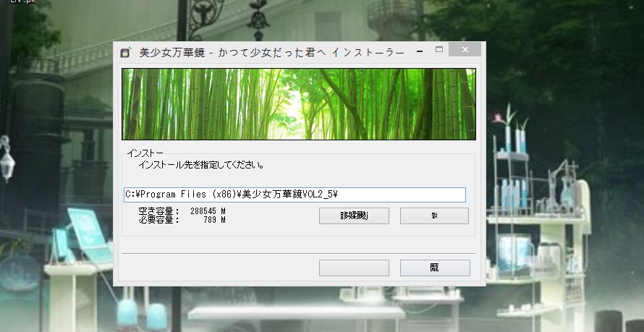Click the install path text field
Image resolution: width=644 pixels, height=332 pixels.
(x=294, y=195)
